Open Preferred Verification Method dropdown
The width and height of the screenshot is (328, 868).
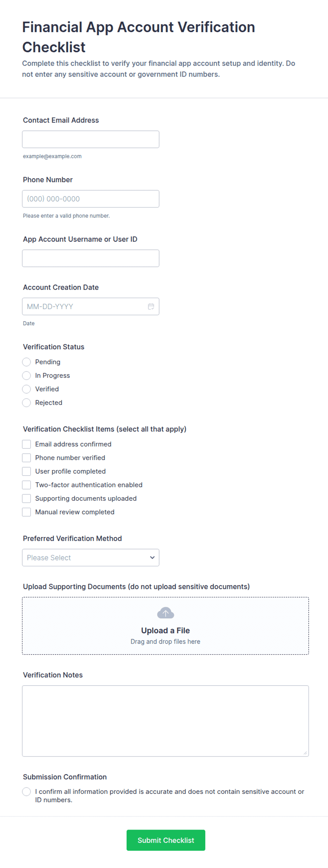[x=91, y=557]
